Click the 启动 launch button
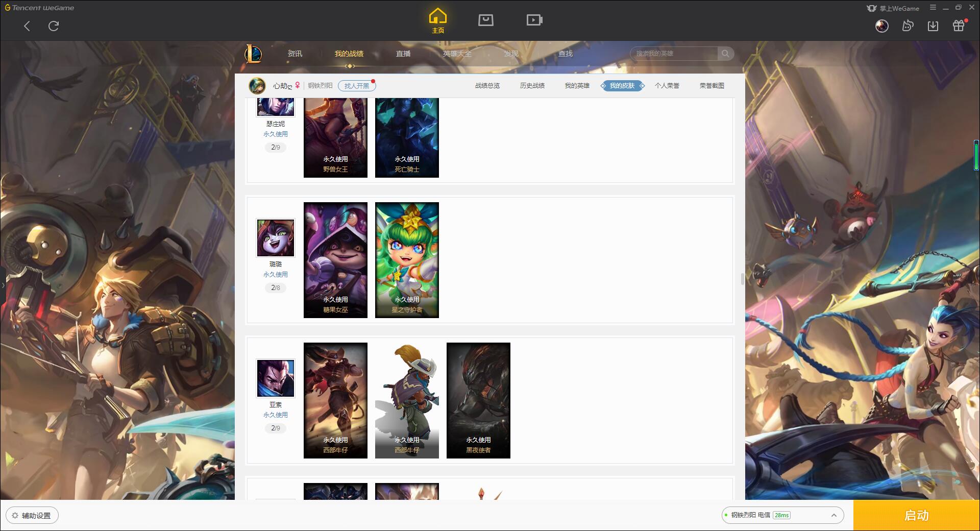Image resolution: width=980 pixels, height=531 pixels. click(x=917, y=516)
